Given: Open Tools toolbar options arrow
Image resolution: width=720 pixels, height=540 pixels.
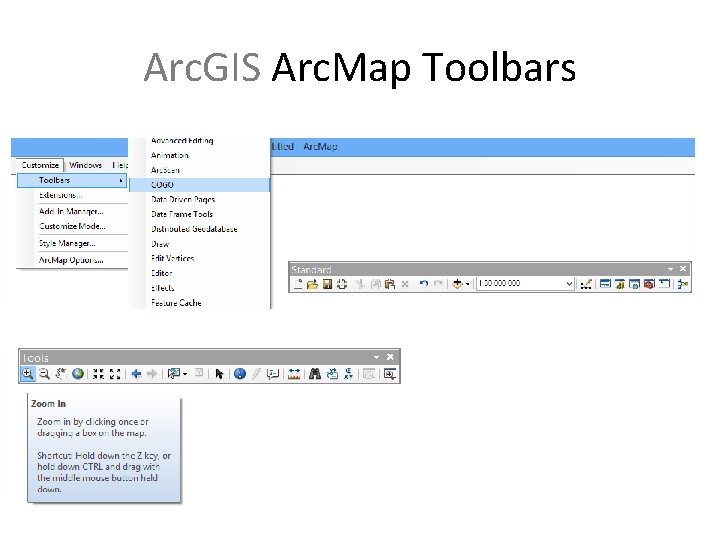Looking at the screenshot, I should 377,357.
